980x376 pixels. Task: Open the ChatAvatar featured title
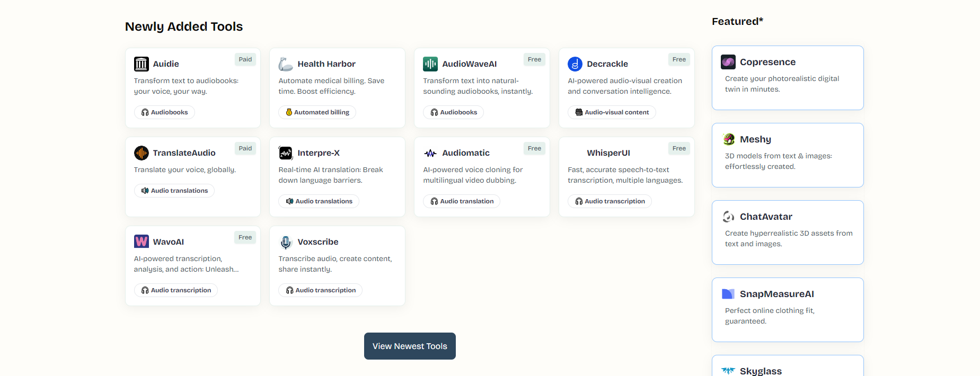coord(766,217)
